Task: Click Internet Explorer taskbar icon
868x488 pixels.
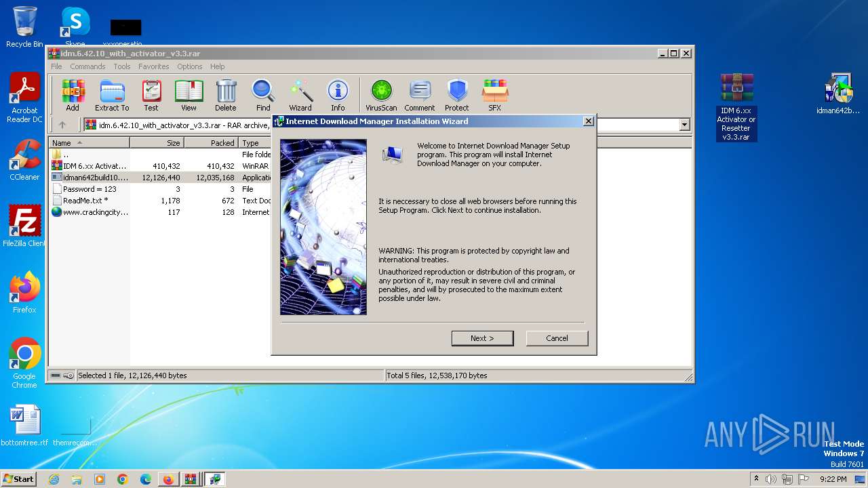Action: coord(54,479)
